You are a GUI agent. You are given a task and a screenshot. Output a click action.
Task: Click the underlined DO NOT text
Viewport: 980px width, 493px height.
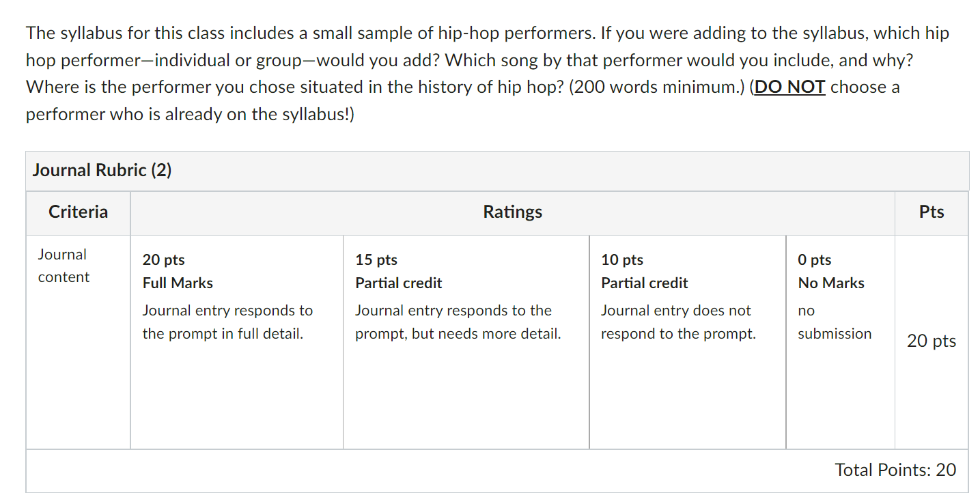point(790,87)
